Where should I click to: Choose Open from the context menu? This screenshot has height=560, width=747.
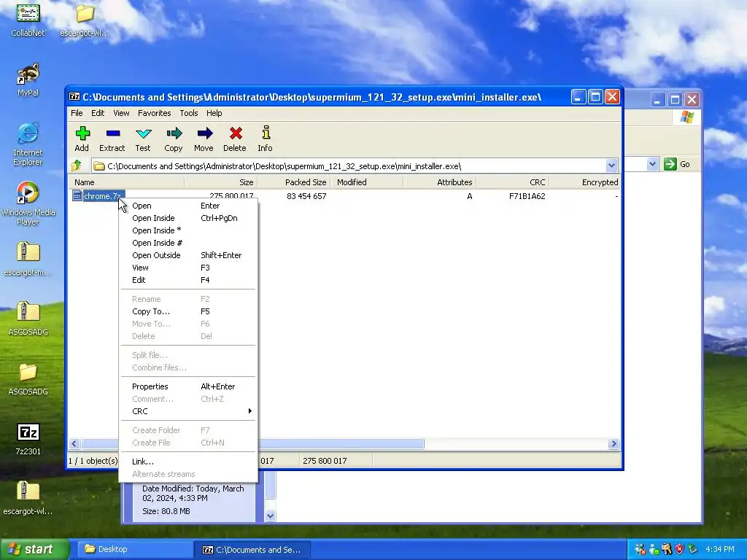(x=188, y=206)
